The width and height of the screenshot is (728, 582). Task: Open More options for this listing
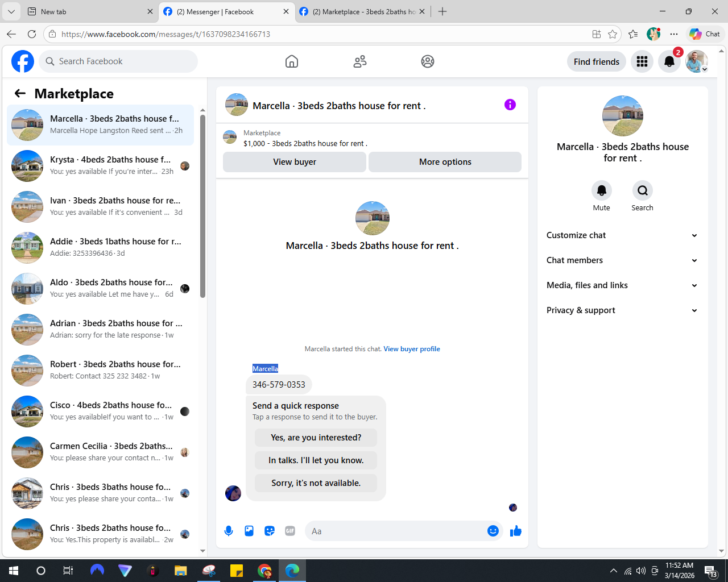pos(445,162)
